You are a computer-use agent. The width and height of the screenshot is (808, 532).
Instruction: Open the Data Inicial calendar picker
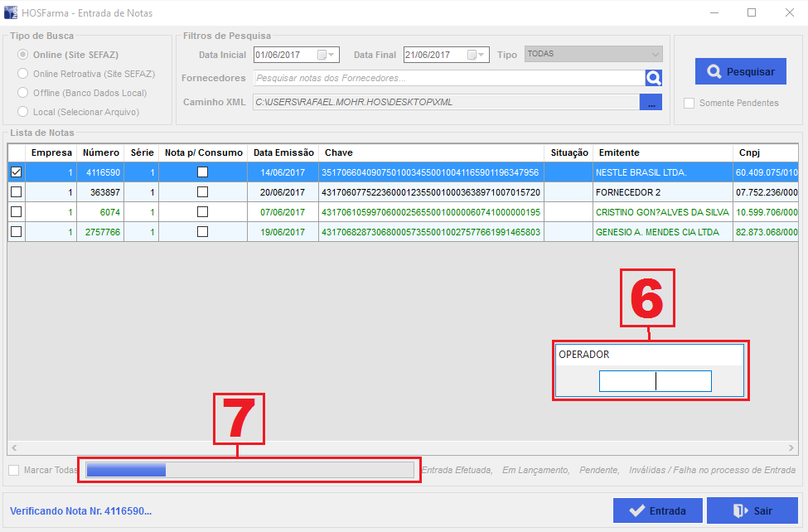coord(320,56)
